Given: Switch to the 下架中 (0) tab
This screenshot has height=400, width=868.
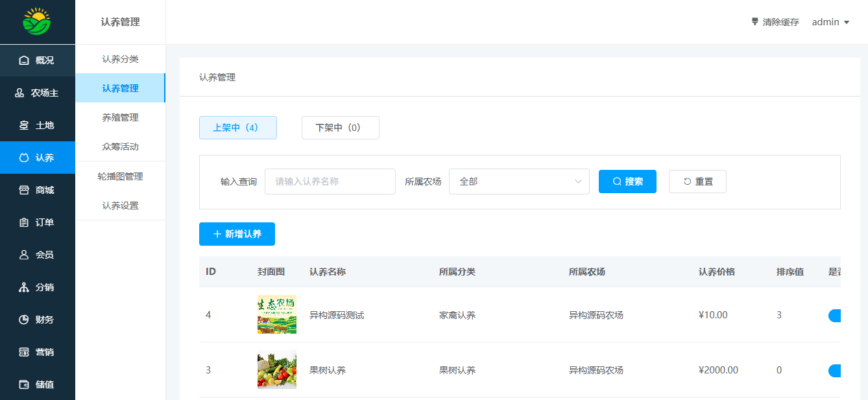Looking at the screenshot, I should 340,128.
